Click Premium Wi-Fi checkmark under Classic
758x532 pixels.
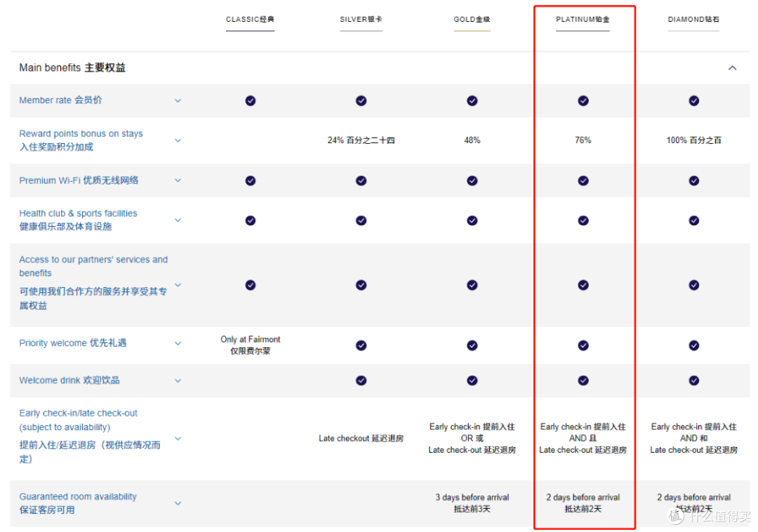(251, 180)
